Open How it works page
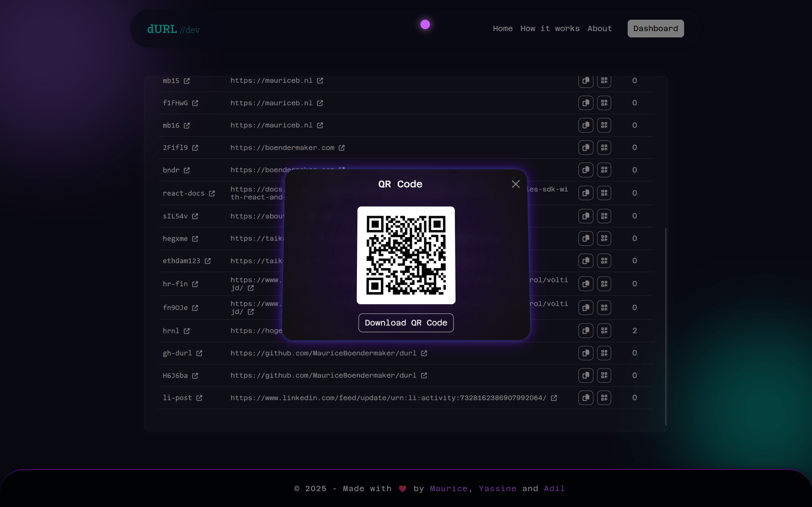 [x=550, y=29]
